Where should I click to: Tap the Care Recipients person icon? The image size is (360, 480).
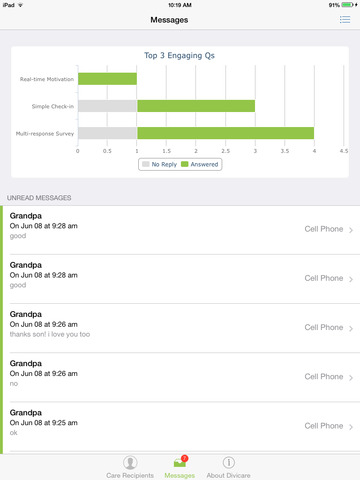130,462
